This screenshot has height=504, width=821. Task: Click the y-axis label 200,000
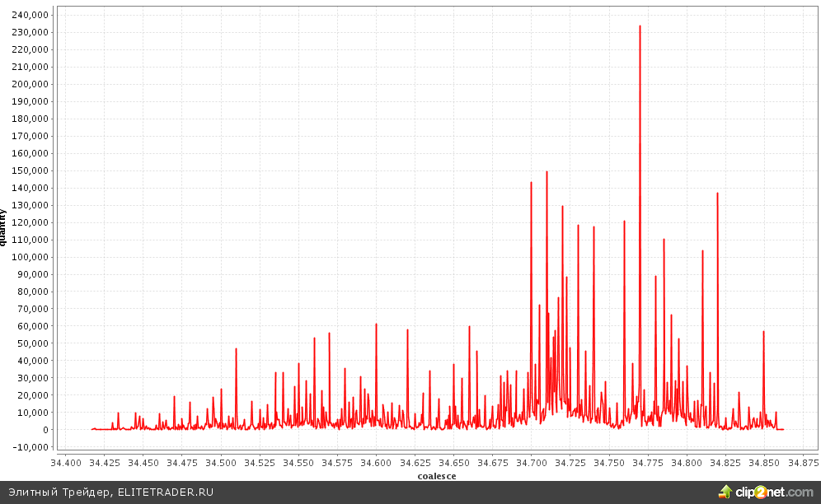30,84
